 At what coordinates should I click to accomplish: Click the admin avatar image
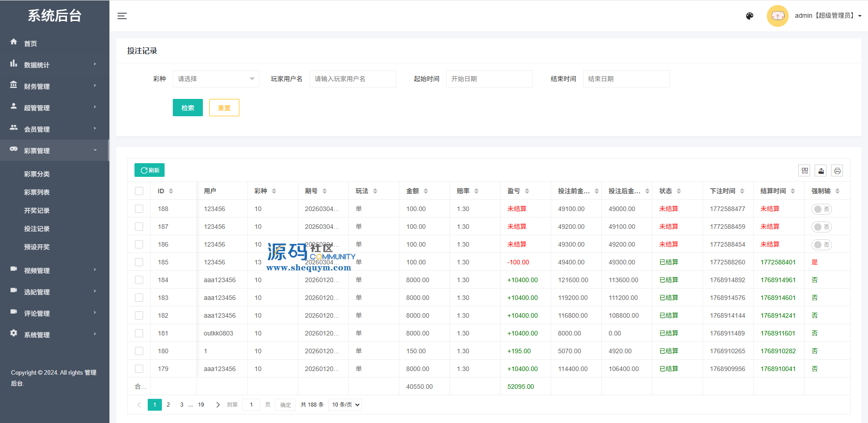(x=777, y=16)
